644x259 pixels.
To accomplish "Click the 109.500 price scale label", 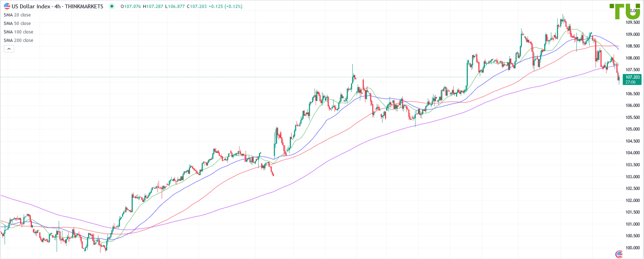I will click(x=633, y=23).
